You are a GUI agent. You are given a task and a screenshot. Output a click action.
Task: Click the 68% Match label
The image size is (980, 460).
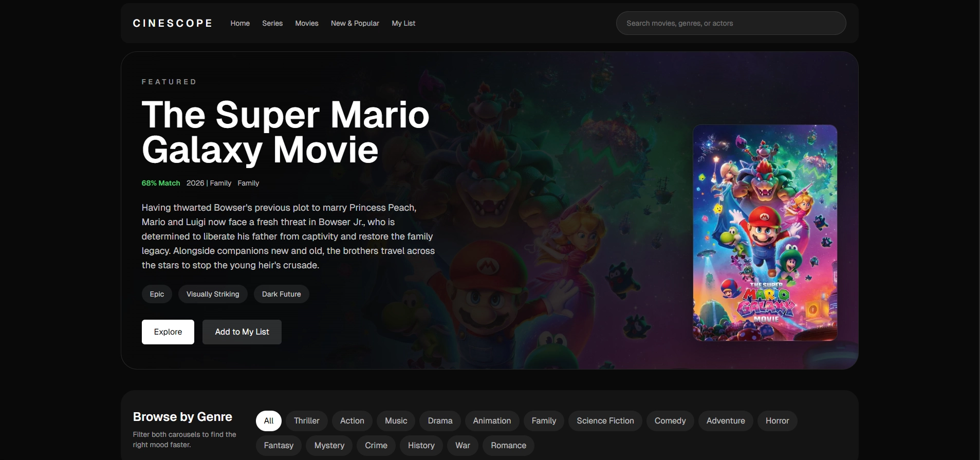(161, 183)
